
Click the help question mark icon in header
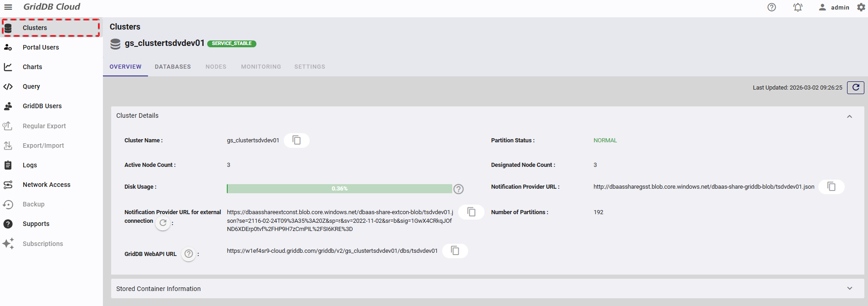pos(771,7)
